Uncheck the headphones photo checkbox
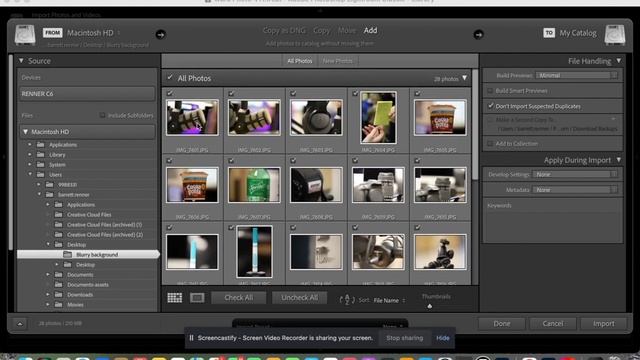This screenshot has height=360, width=640. tap(293, 93)
